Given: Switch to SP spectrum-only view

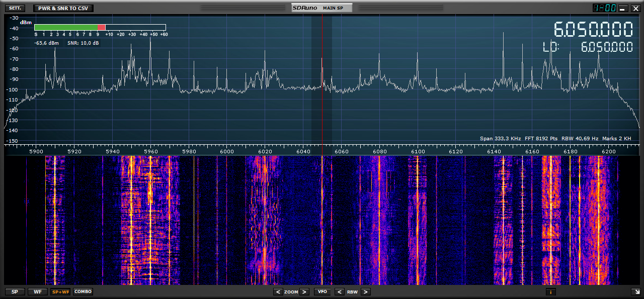Looking at the screenshot, I should click(15, 291).
